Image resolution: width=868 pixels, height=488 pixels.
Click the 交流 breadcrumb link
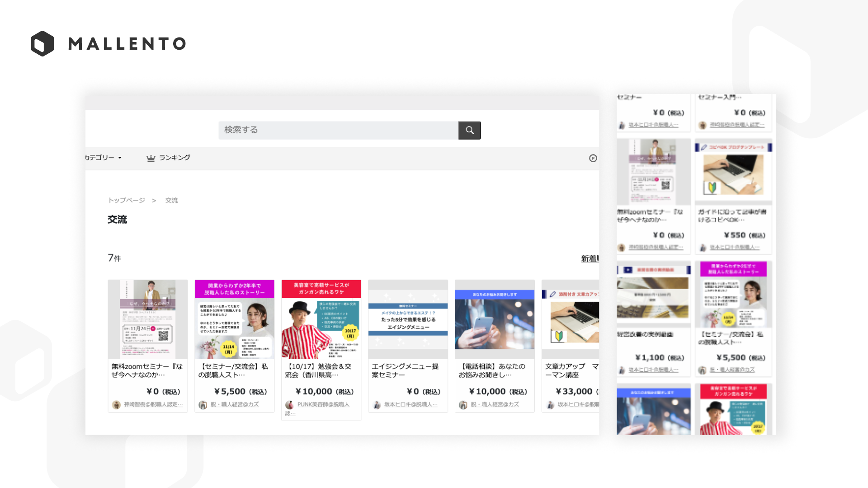171,200
